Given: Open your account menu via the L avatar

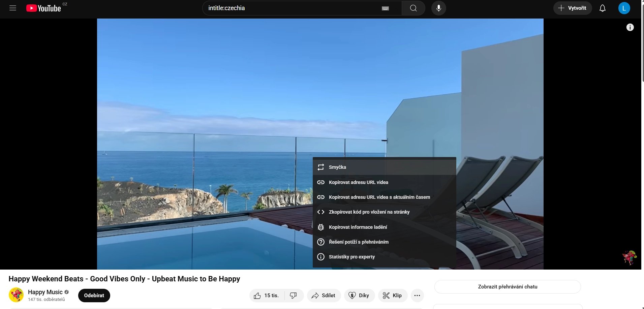Looking at the screenshot, I should coord(624,8).
